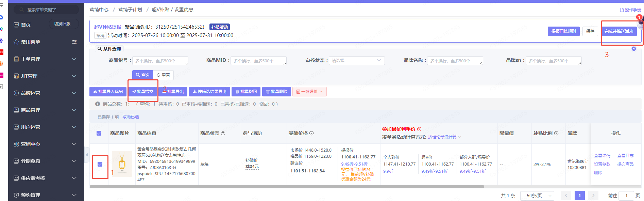
Task: Click the help icon next to 基础价格
Action: (x=311, y=133)
